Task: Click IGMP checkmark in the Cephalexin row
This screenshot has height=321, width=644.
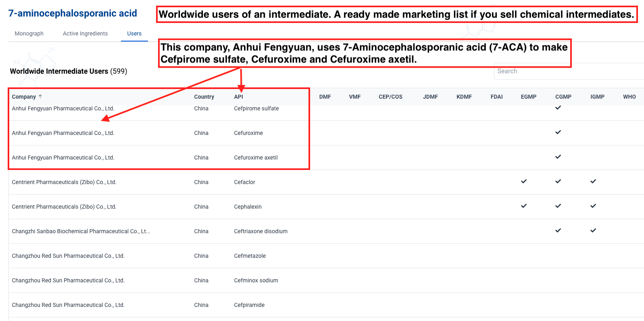Action: pyautogui.click(x=593, y=206)
